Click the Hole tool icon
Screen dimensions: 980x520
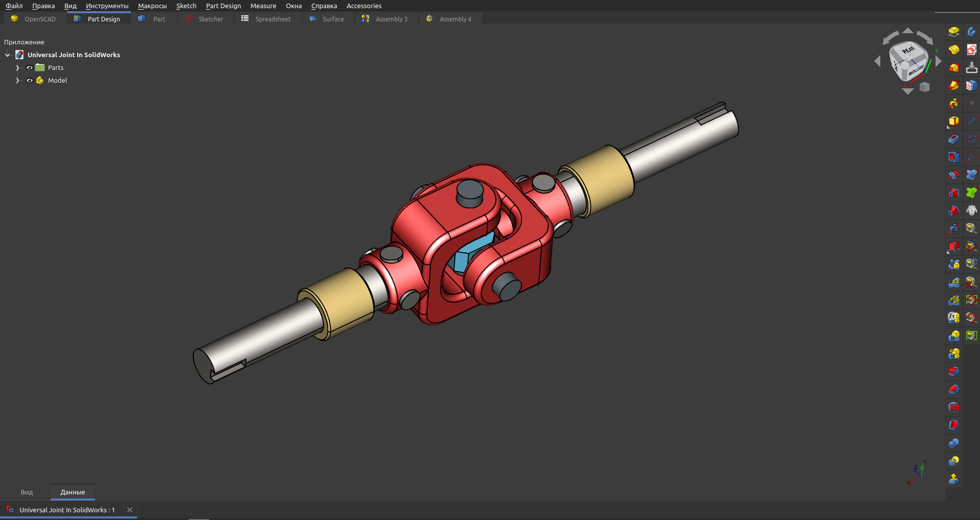click(x=953, y=157)
